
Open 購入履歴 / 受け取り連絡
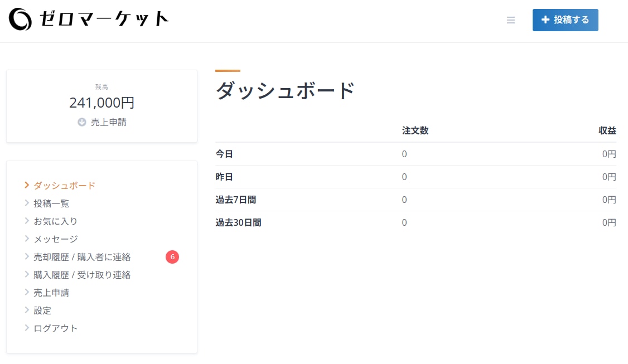[82, 275]
